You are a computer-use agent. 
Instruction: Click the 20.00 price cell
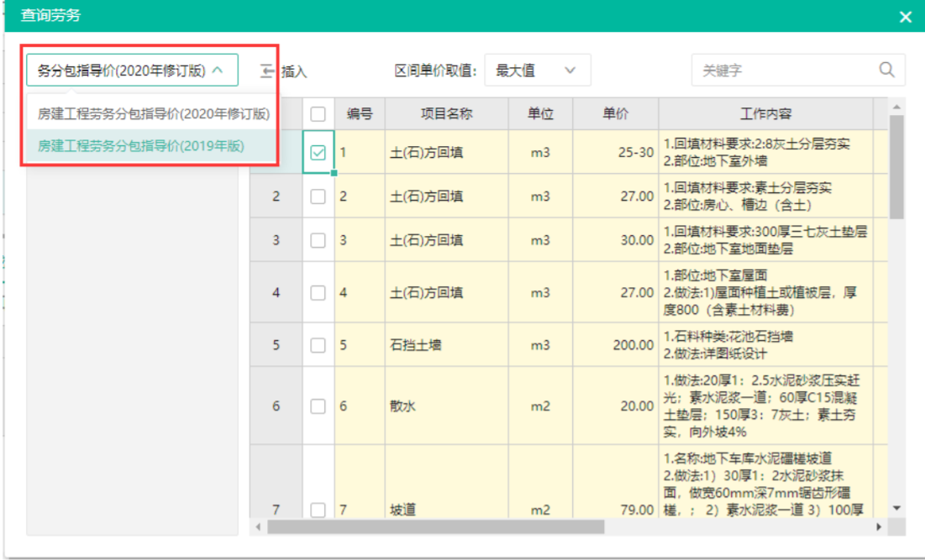(615, 406)
